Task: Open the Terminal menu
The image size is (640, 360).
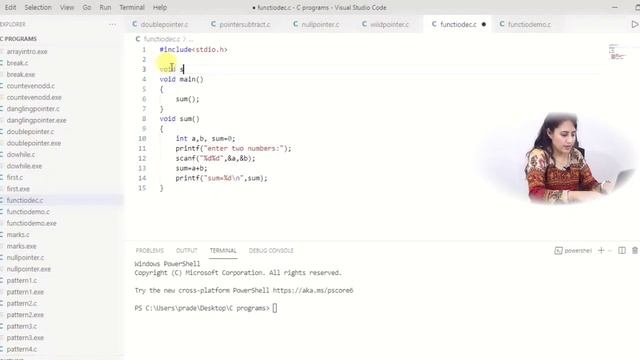Action: 132,7
